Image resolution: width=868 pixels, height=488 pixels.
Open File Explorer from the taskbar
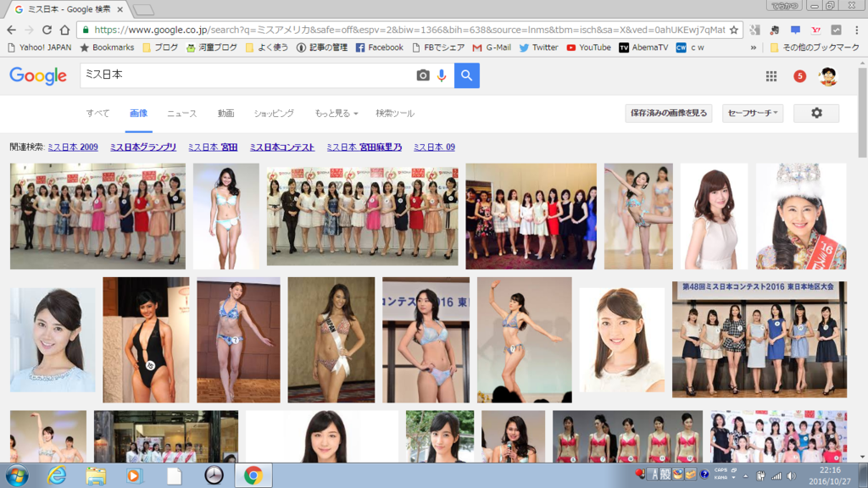click(95, 476)
